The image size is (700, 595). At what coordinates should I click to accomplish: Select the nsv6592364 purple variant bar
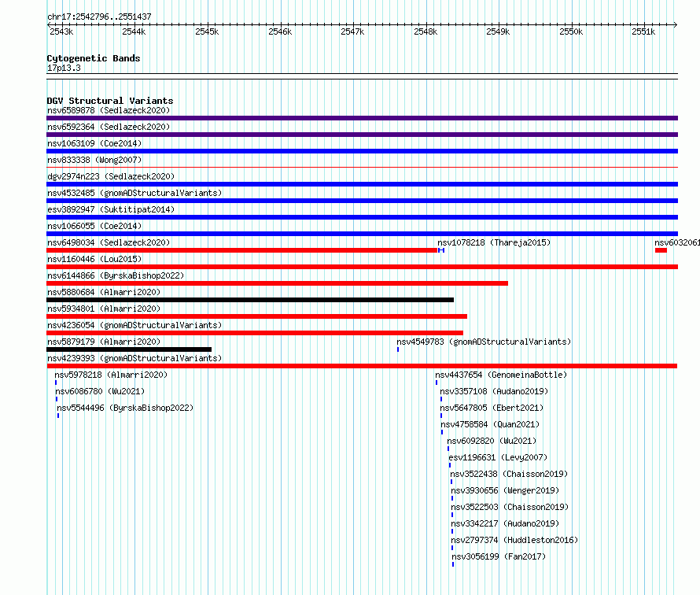[362, 135]
